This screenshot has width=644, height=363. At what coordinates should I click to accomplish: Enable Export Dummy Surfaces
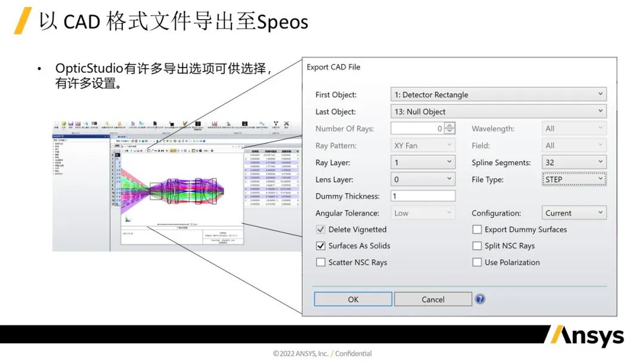(477, 229)
